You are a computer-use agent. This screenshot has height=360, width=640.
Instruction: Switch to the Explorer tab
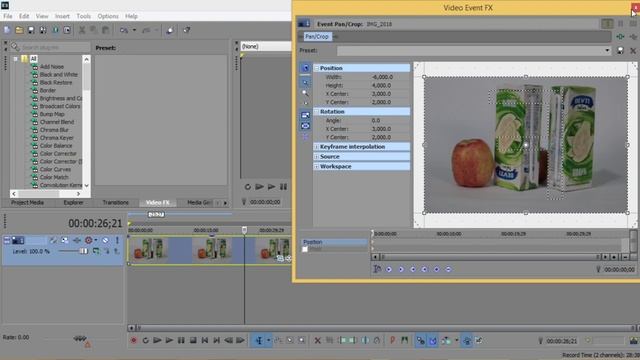pos(73,202)
